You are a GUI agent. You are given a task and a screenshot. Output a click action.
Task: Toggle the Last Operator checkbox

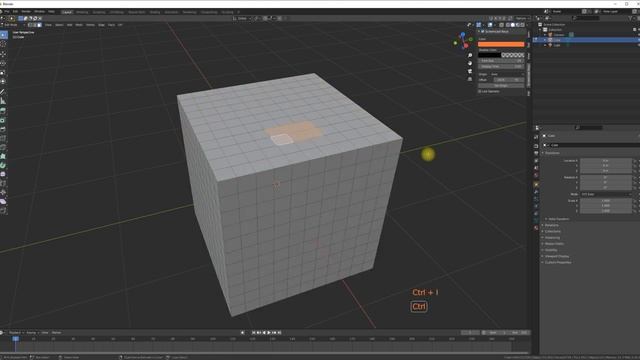point(480,91)
